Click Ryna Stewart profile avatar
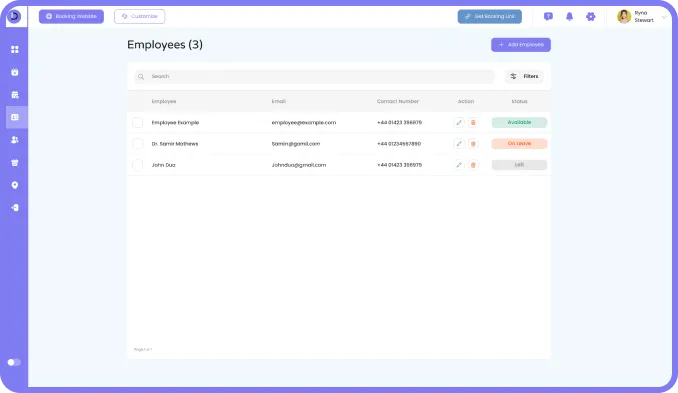The width and height of the screenshot is (678, 393). [624, 16]
